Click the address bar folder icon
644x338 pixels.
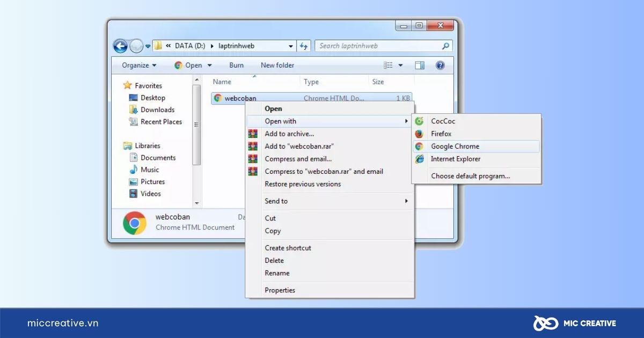[x=158, y=46]
